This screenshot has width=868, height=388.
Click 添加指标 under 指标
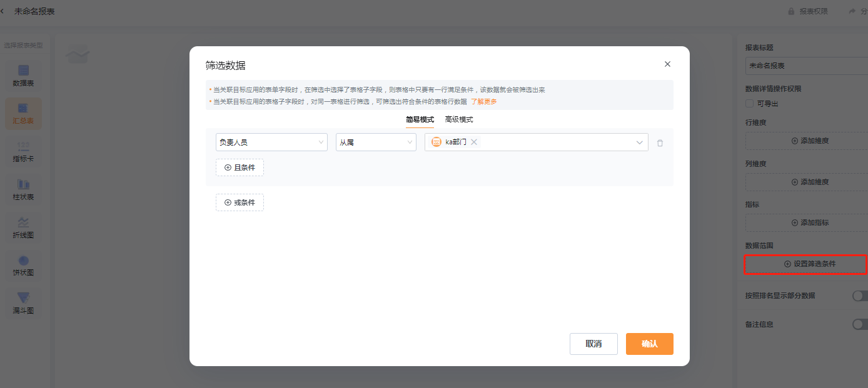(x=807, y=222)
